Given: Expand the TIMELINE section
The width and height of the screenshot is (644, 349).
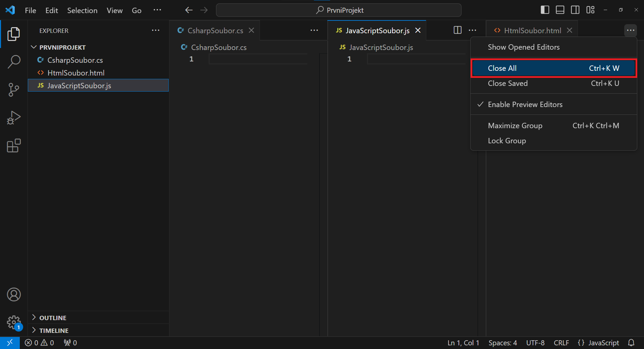Looking at the screenshot, I should (54, 330).
